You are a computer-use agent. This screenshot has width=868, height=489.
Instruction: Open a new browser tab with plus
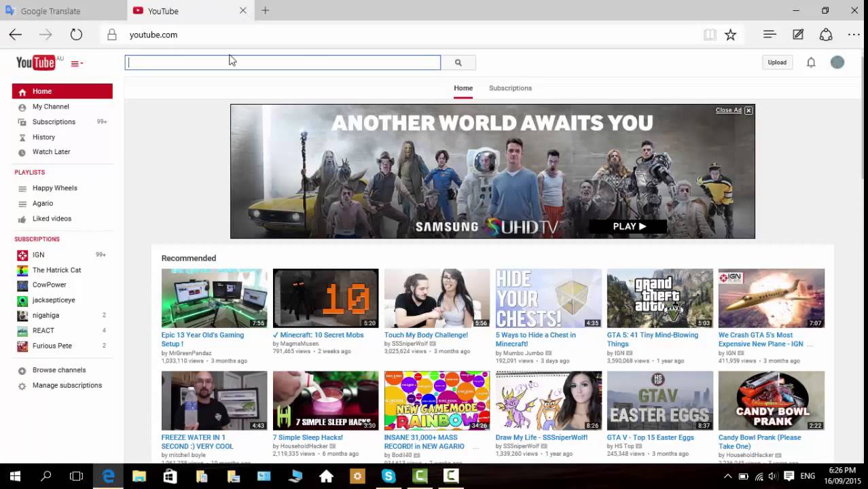tap(265, 10)
